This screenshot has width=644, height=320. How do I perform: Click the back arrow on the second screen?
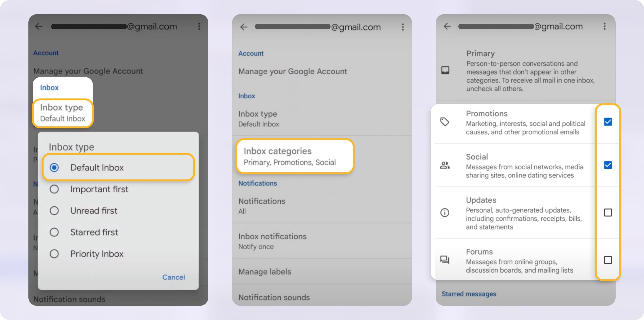coord(244,27)
